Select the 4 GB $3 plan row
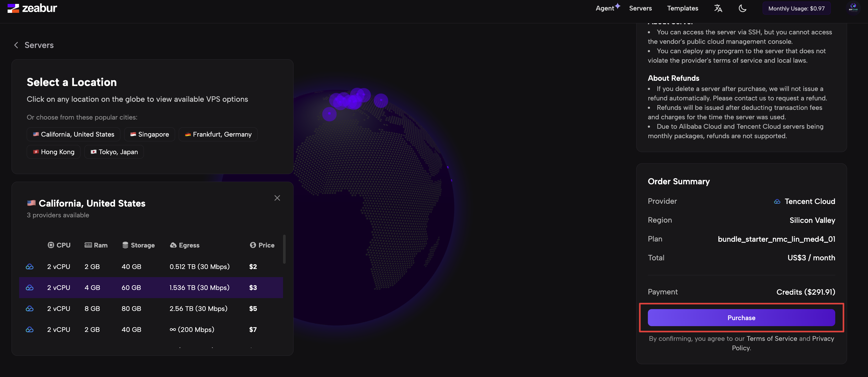This screenshot has width=868, height=377. (x=151, y=288)
